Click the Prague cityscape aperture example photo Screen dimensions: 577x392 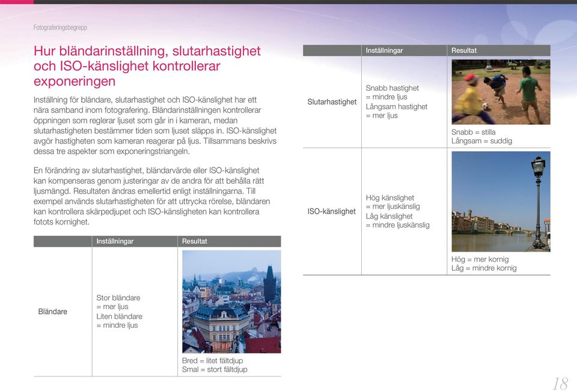point(231,301)
